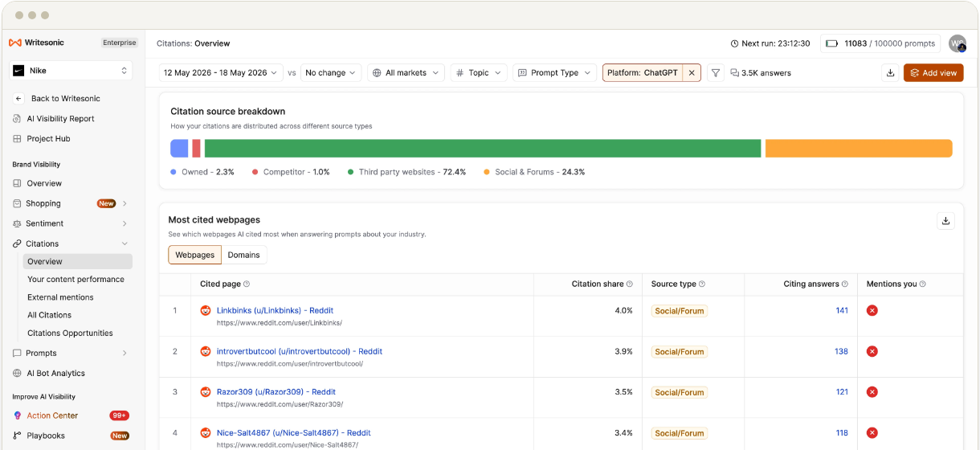Click the Action Center lightbulb icon
980x450 pixels.
click(x=18, y=415)
